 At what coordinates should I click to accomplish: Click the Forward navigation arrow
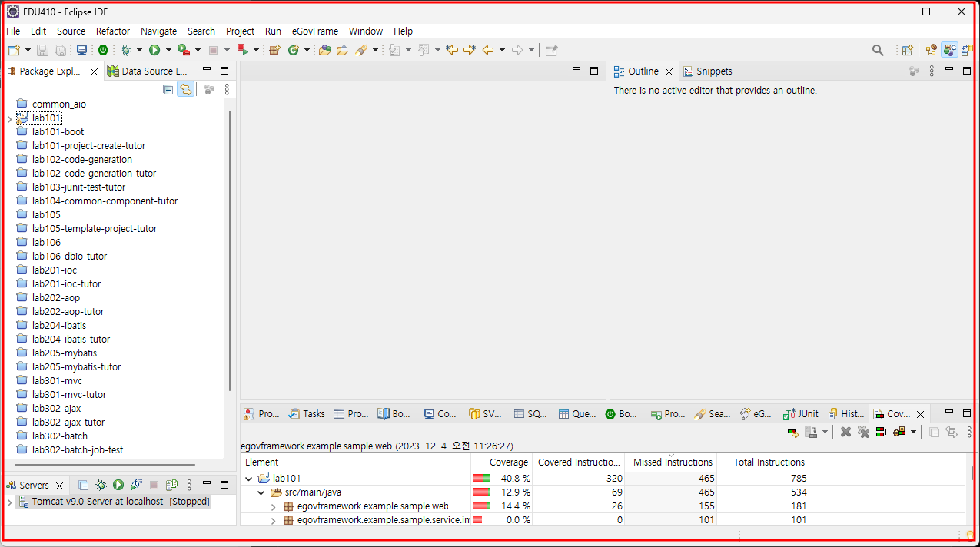click(517, 50)
